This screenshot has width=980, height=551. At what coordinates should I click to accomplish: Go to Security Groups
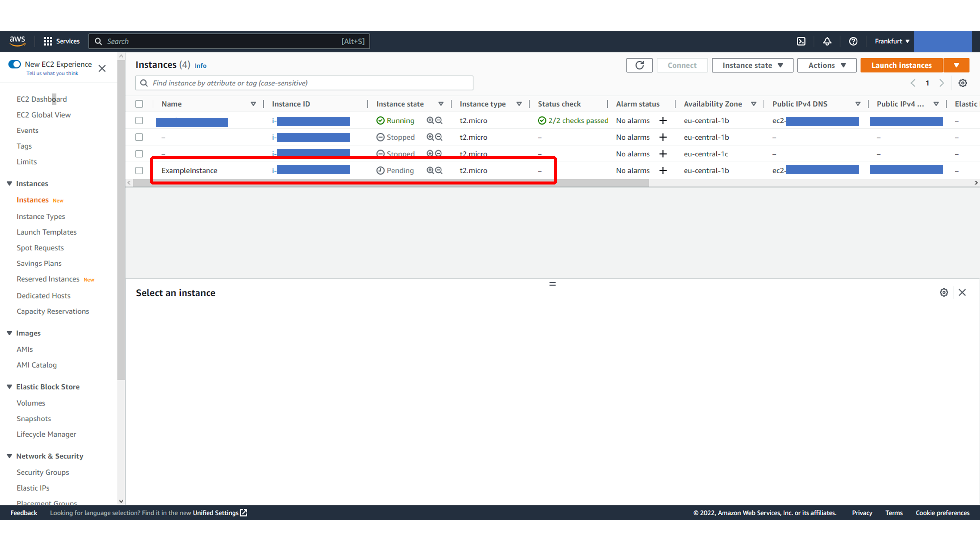point(43,472)
